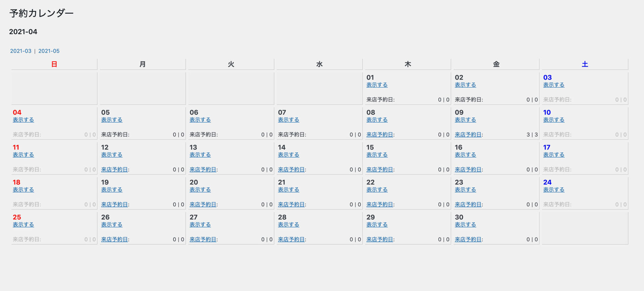The height and width of the screenshot is (291, 644).
Task: Open 来店予約日 link on day 28
Action: [x=291, y=239]
